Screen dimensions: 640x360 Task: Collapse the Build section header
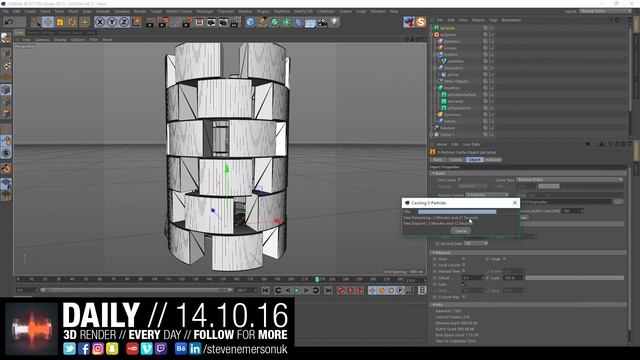tap(528, 173)
